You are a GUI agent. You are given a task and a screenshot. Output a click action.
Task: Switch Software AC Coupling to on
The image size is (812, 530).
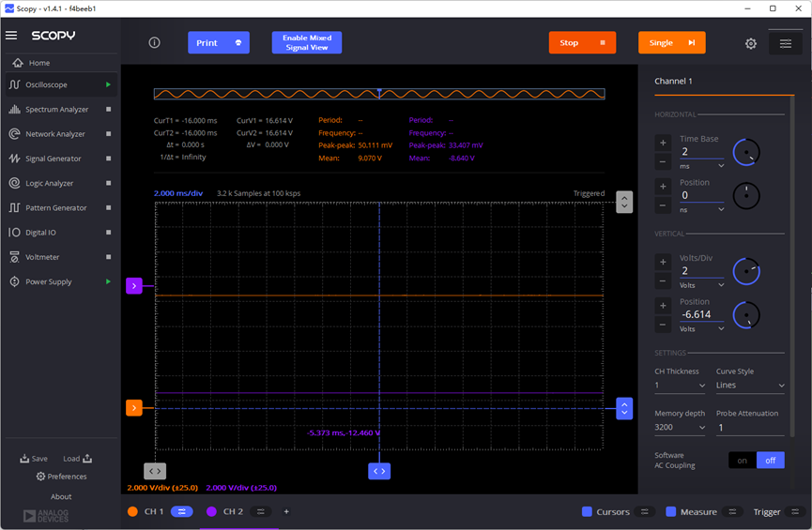[743, 461]
